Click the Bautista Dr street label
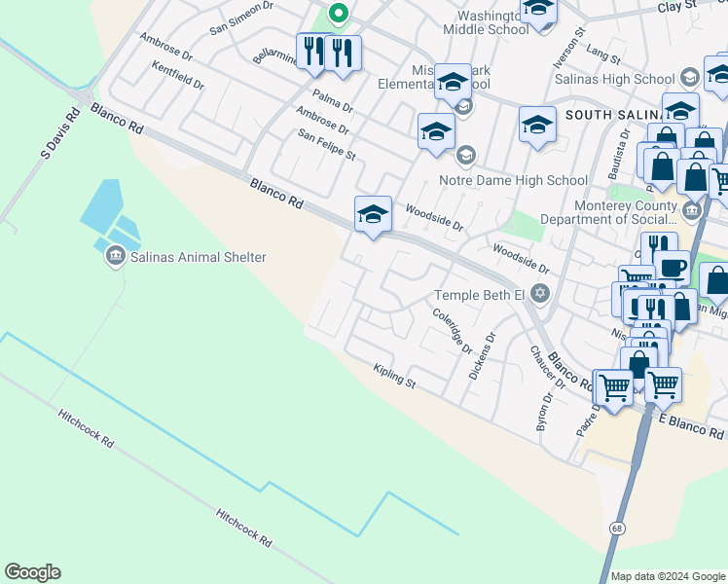The width and height of the screenshot is (728, 584). [x=619, y=154]
